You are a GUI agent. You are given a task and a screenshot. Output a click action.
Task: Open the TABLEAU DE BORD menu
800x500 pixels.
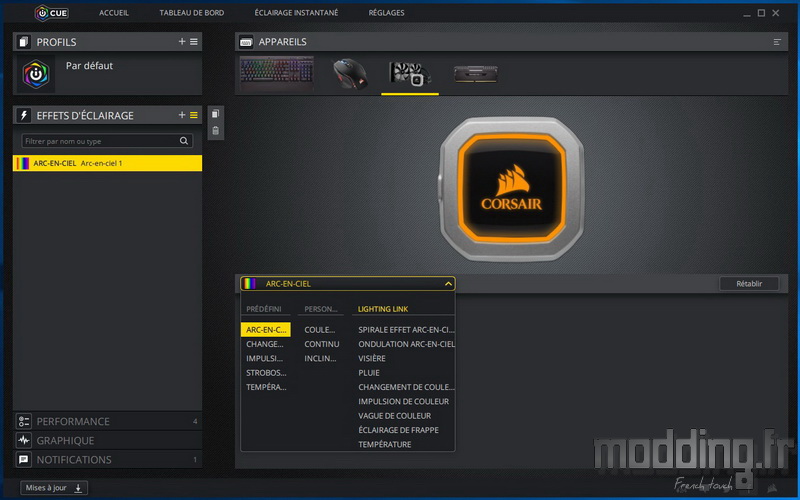(191, 13)
